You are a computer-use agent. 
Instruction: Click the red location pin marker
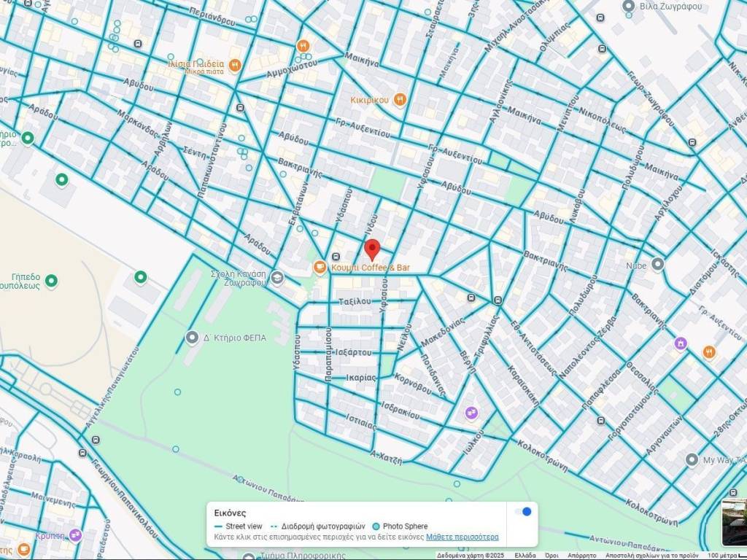click(x=372, y=249)
